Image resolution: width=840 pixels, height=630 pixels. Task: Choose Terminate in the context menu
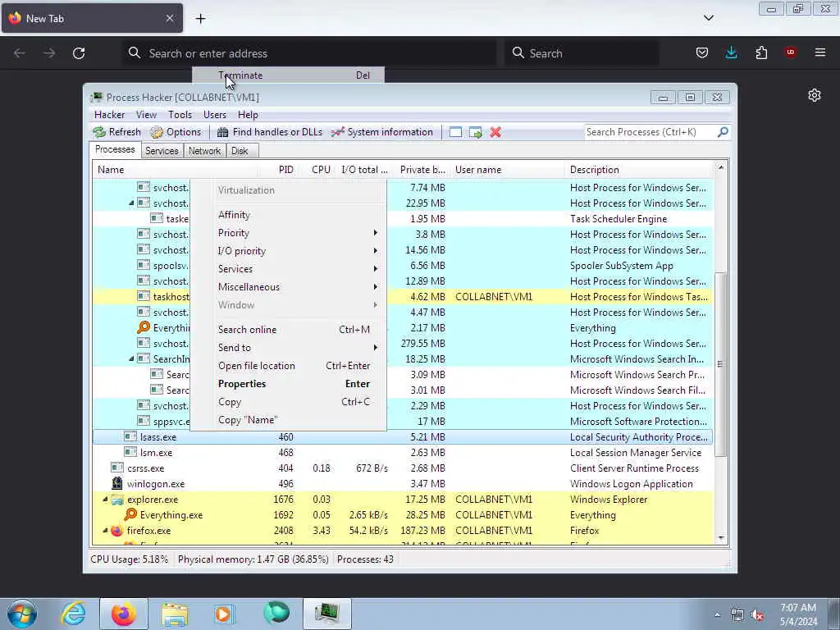[x=288, y=75]
